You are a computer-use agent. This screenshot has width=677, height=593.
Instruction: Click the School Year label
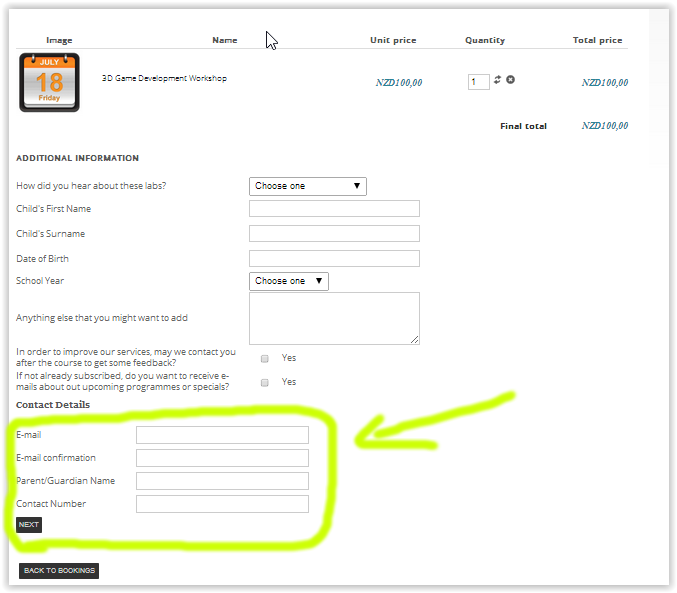(40, 281)
